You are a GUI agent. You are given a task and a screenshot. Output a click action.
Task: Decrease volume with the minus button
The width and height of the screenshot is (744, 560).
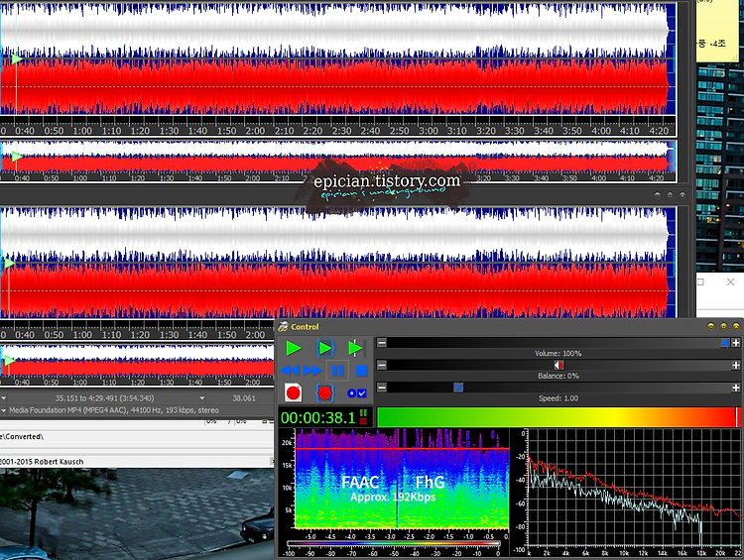(382, 342)
